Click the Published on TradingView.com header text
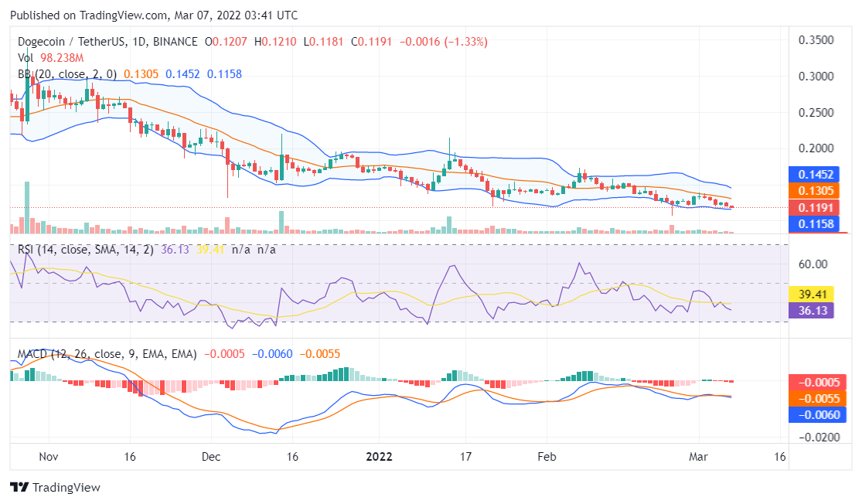Image resolution: width=862 pixels, height=504 pixels. pos(153,15)
